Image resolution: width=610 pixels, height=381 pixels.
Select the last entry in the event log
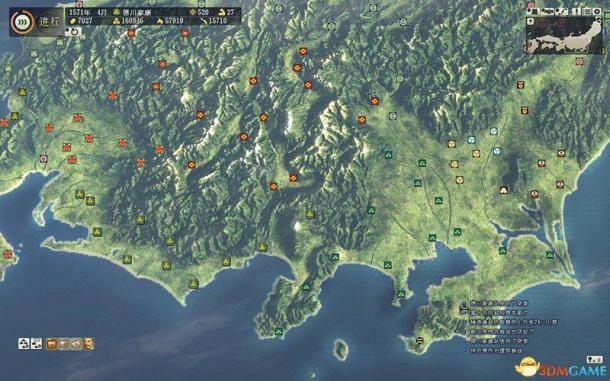tap(495, 350)
